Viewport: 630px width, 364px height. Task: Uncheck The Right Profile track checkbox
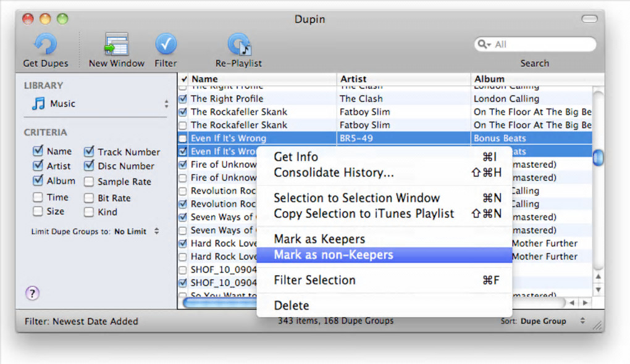pyautogui.click(x=183, y=98)
